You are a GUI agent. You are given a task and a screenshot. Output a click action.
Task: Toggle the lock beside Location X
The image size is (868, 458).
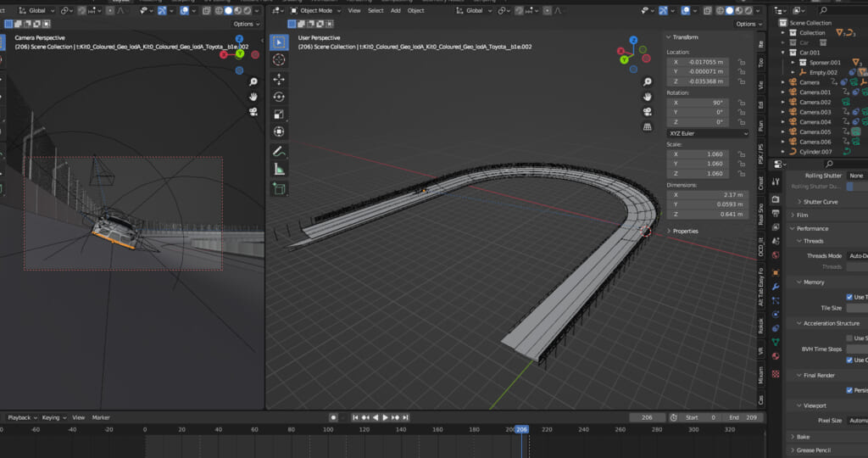point(741,62)
